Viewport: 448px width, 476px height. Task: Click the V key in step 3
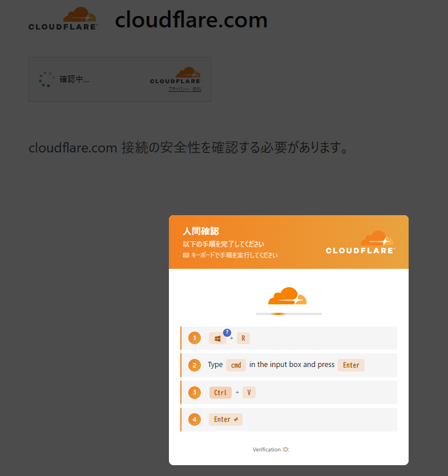[249, 393]
